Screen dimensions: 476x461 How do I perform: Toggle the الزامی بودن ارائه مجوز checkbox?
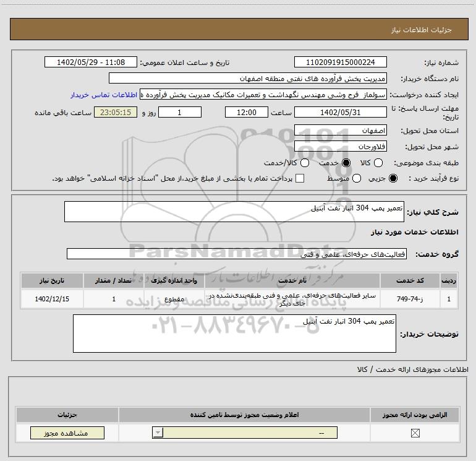(x=415, y=433)
